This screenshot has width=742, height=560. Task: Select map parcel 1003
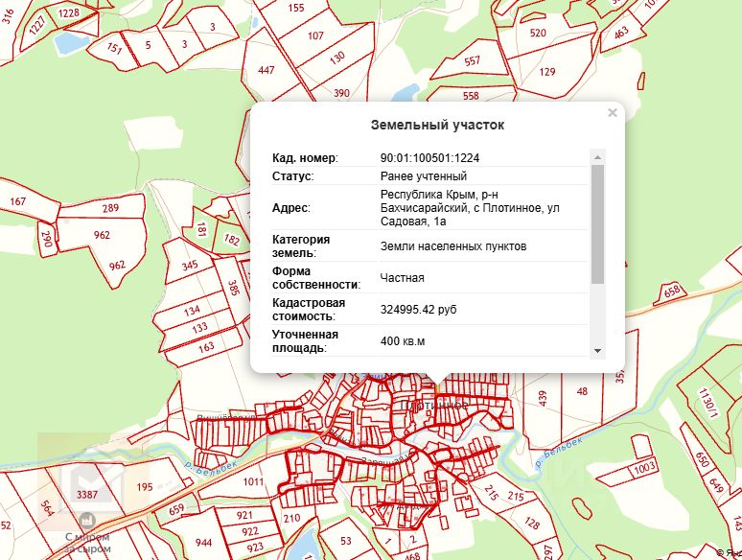point(644,468)
